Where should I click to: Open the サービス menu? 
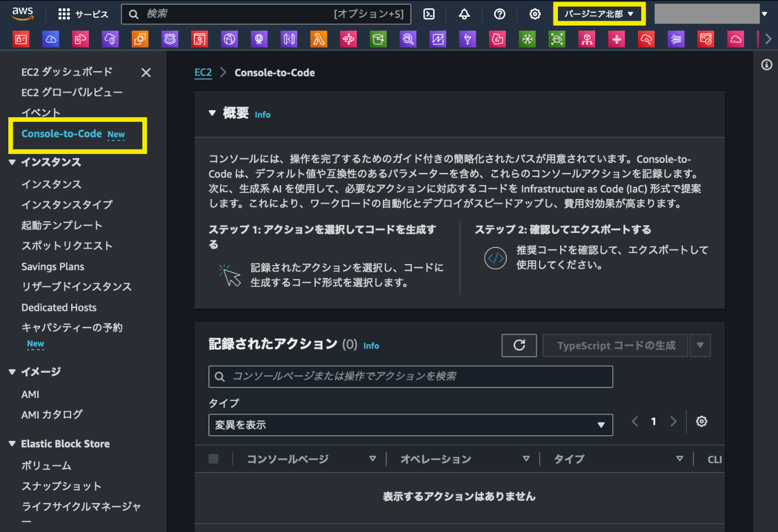83,14
